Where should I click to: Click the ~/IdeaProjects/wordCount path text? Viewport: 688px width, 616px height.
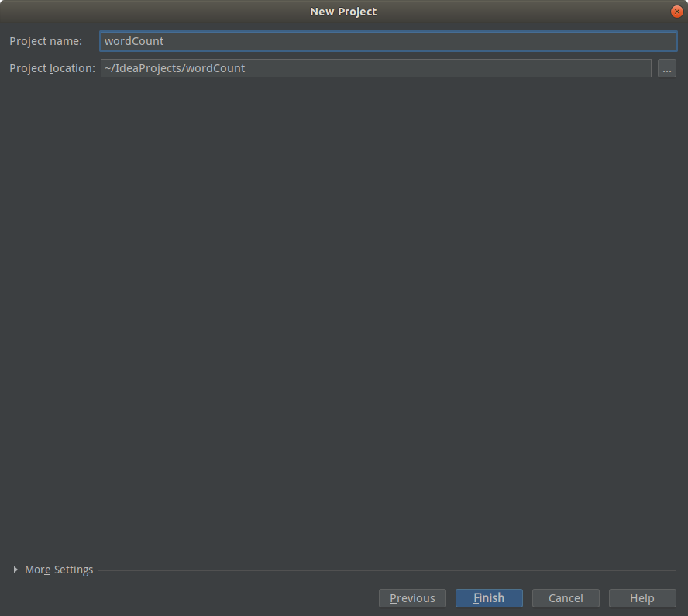pyautogui.click(x=174, y=68)
